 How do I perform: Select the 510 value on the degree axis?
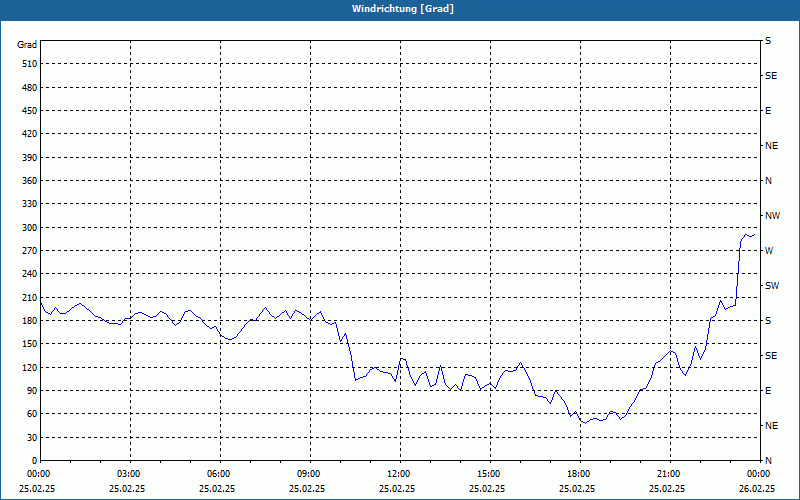[30, 64]
